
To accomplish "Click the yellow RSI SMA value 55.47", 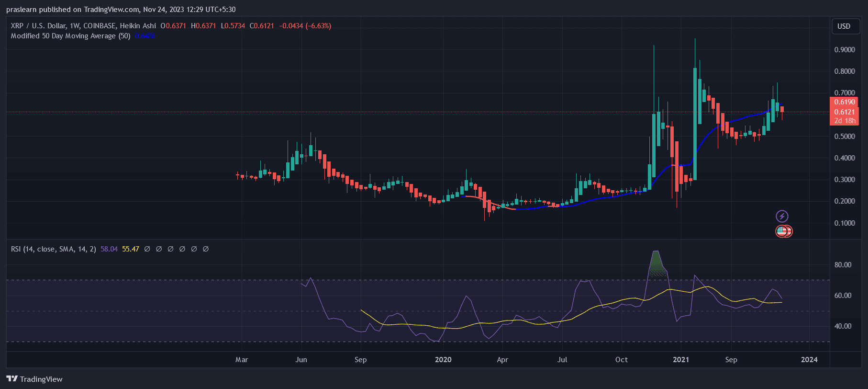I will 131,249.
